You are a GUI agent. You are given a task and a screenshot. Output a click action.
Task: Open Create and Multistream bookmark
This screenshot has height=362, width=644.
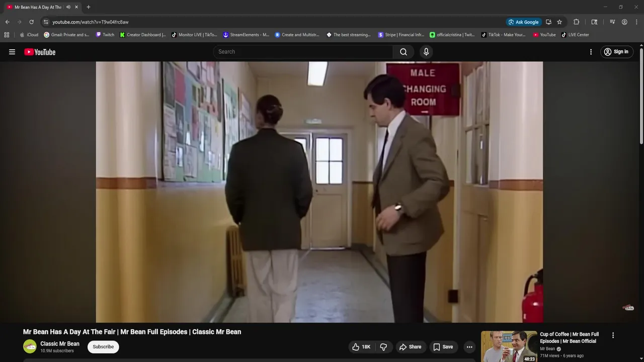pyautogui.click(x=297, y=35)
